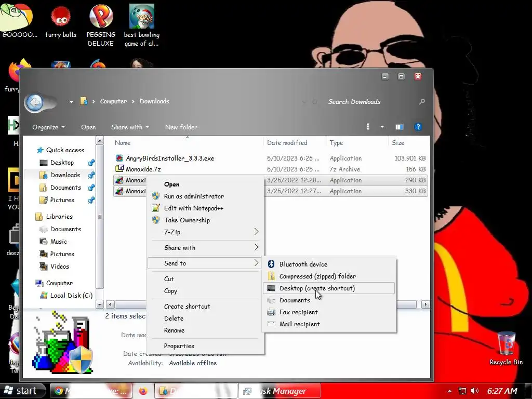Viewport: 532px width, 399px height.
Task: Click the search magnifier icon
Action: click(422, 101)
